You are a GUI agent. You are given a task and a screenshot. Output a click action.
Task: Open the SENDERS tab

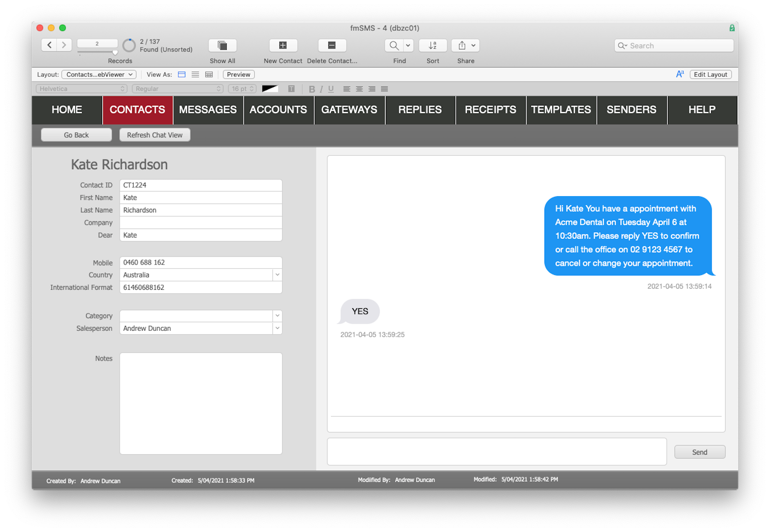(632, 110)
